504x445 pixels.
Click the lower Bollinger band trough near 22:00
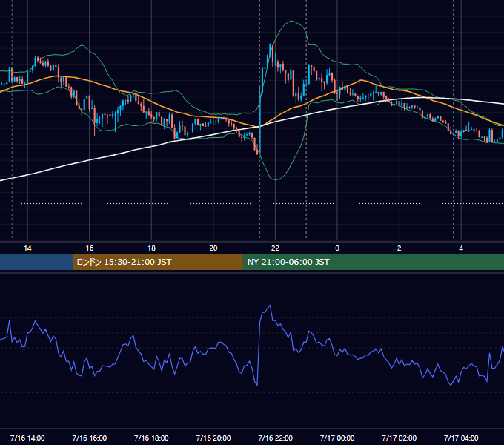point(276,179)
